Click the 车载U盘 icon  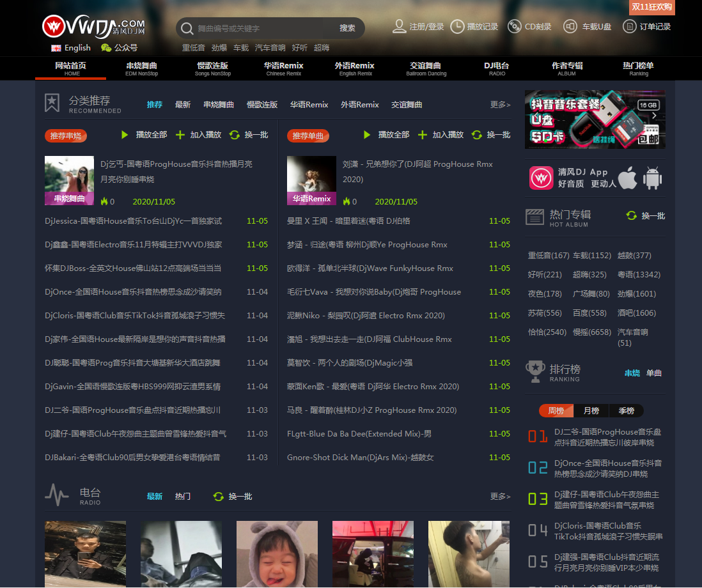570,27
